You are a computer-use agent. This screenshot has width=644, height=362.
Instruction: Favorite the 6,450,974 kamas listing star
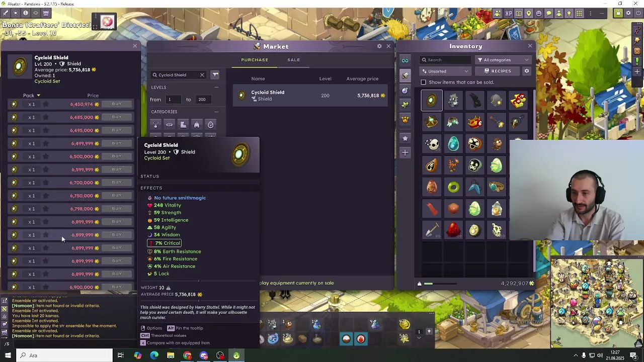tap(46, 104)
